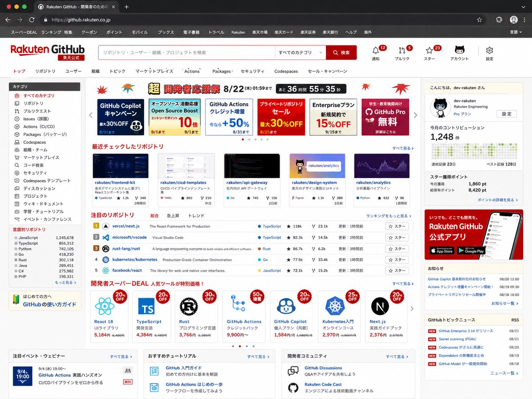
Task: Open the rakuten/analytics repository thumbnail
Action: click(x=382, y=165)
